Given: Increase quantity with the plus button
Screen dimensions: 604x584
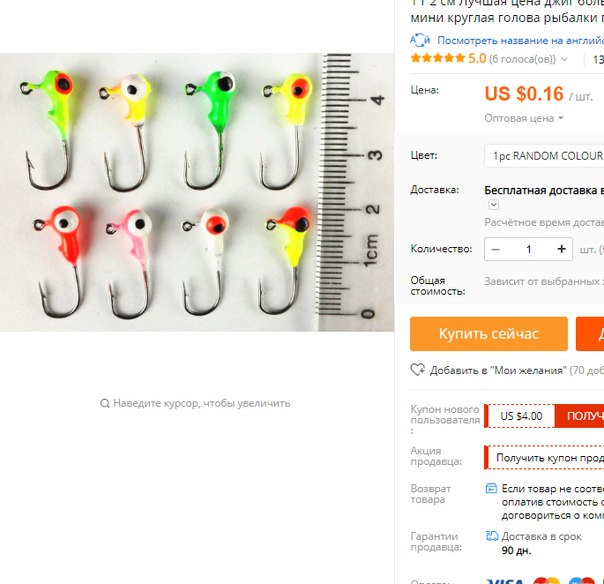Looking at the screenshot, I should click(x=562, y=249).
